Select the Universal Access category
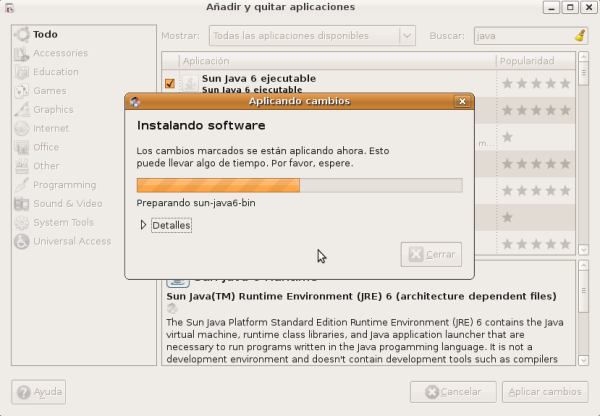Viewport: 600px width, 416px height. 71,241
